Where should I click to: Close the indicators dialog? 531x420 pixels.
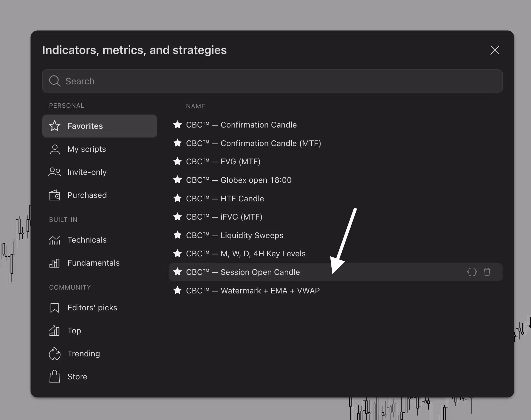tap(495, 50)
